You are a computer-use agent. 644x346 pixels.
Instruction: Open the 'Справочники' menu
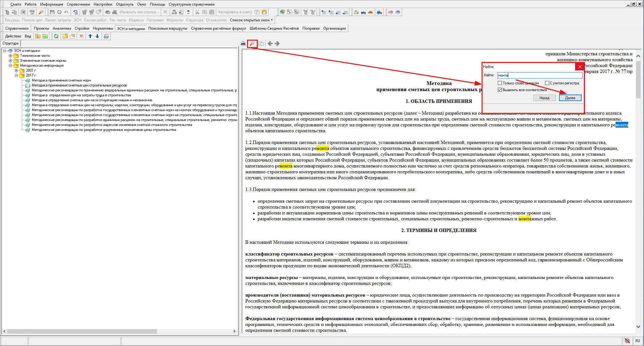coord(78,4)
